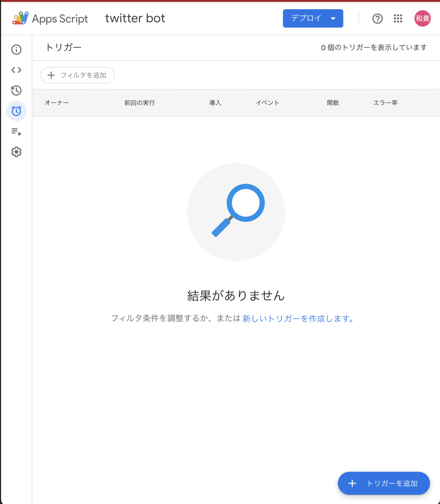
Task: Click the project title twitter bot
Action: point(135,18)
